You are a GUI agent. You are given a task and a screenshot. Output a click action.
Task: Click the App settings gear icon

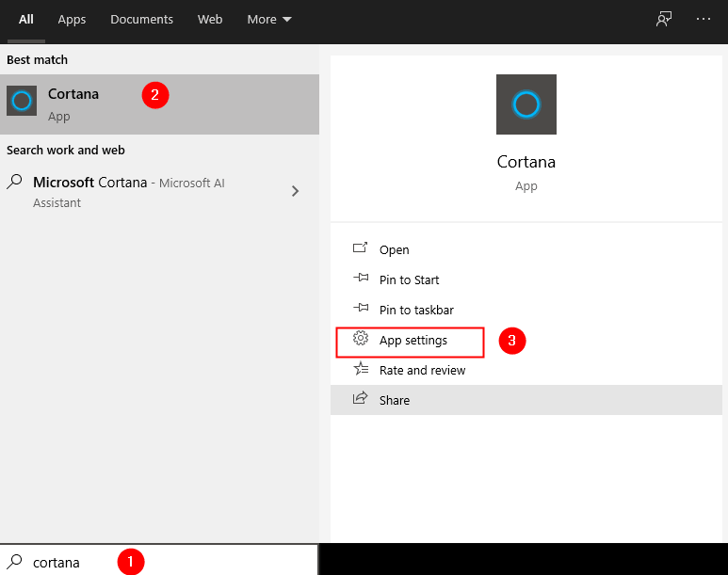pyautogui.click(x=360, y=339)
